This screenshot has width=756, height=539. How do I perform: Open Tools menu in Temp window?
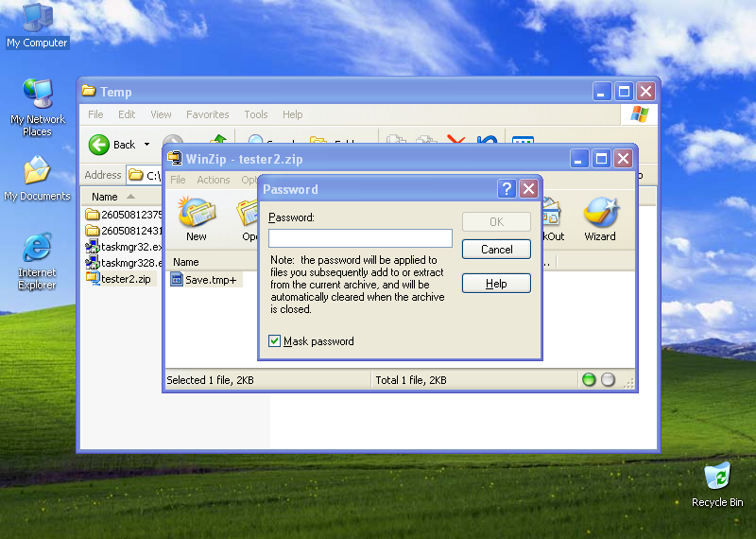[256, 114]
